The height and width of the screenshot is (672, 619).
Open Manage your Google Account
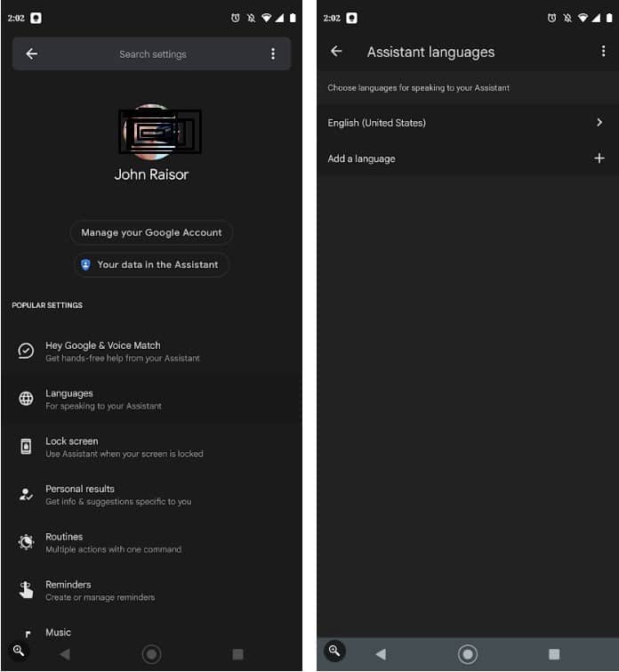pos(152,232)
